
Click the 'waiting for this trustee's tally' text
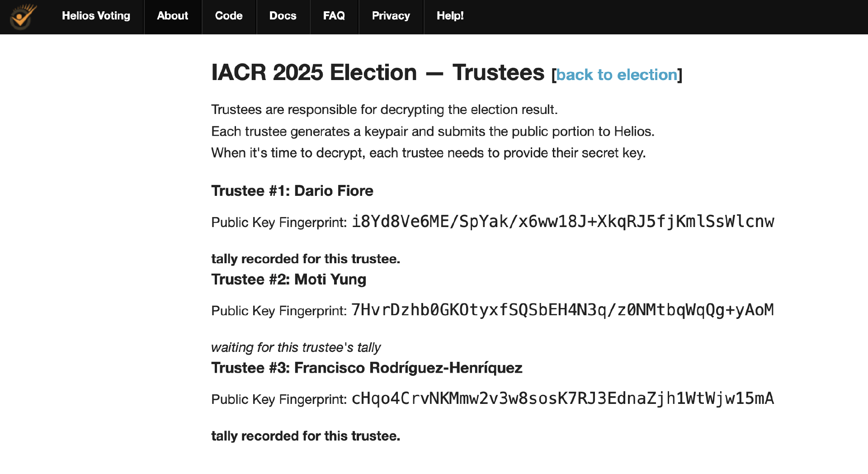pyautogui.click(x=296, y=347)
